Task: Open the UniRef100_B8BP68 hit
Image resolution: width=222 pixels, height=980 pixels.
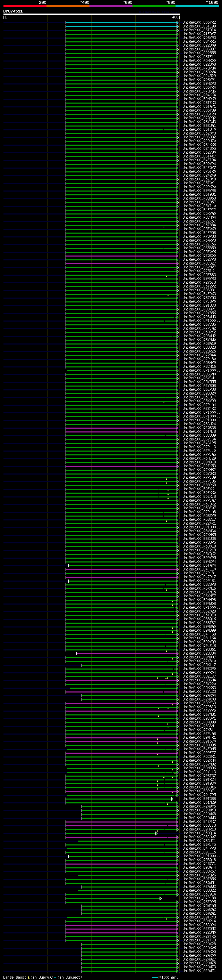Action: [x=199, y=485]
